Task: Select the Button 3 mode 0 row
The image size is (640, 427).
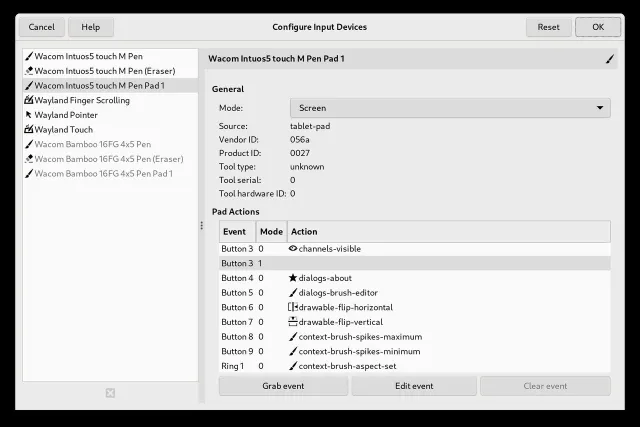Action: pyautogui.click(x=415, y=249)
